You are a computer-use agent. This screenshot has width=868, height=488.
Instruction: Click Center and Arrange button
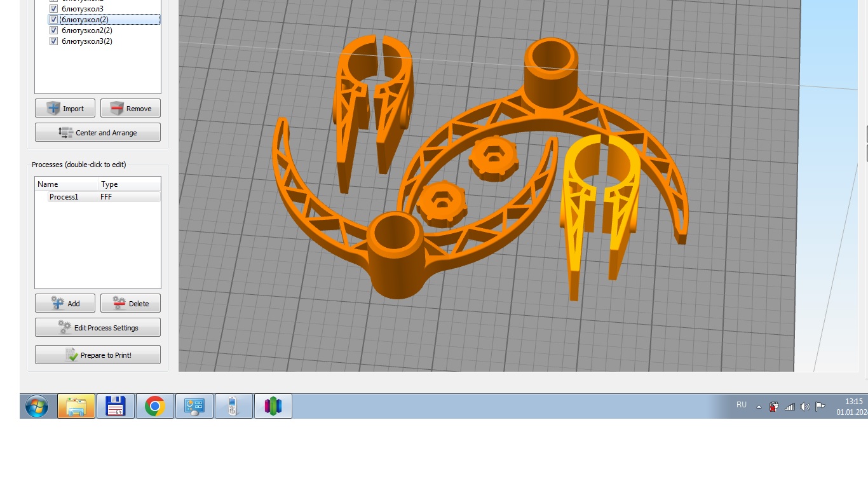(98, 132)
